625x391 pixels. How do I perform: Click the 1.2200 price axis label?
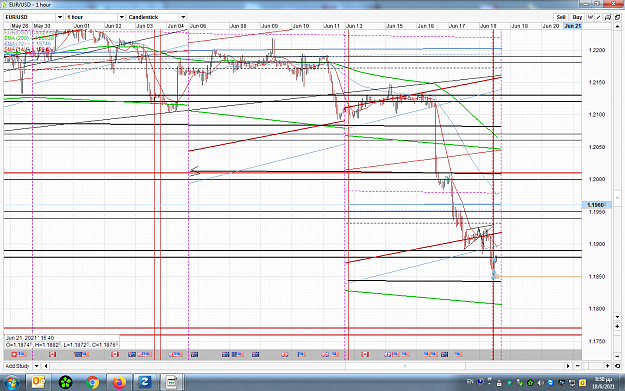[x=597, y=50]
